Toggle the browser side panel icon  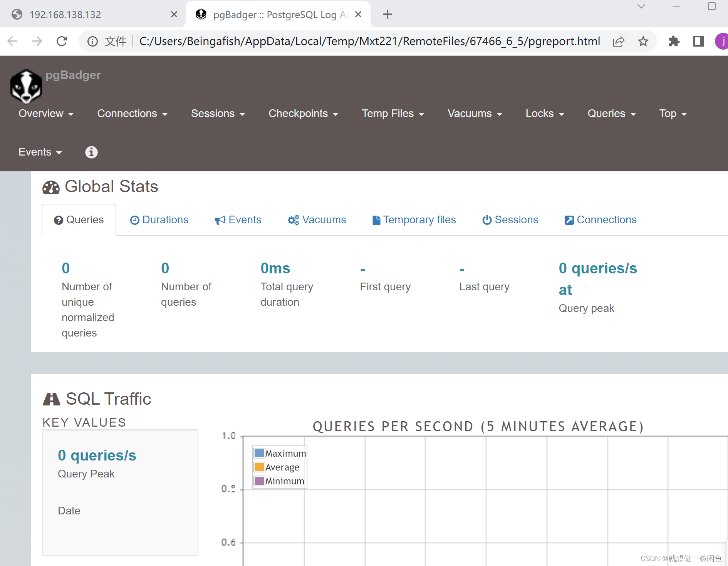point(698,41)
